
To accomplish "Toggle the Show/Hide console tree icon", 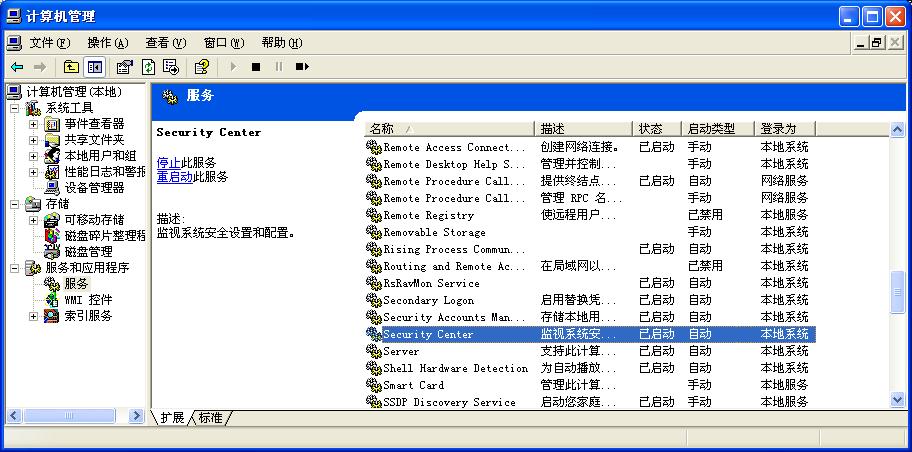I will click(x=94, y=67).
